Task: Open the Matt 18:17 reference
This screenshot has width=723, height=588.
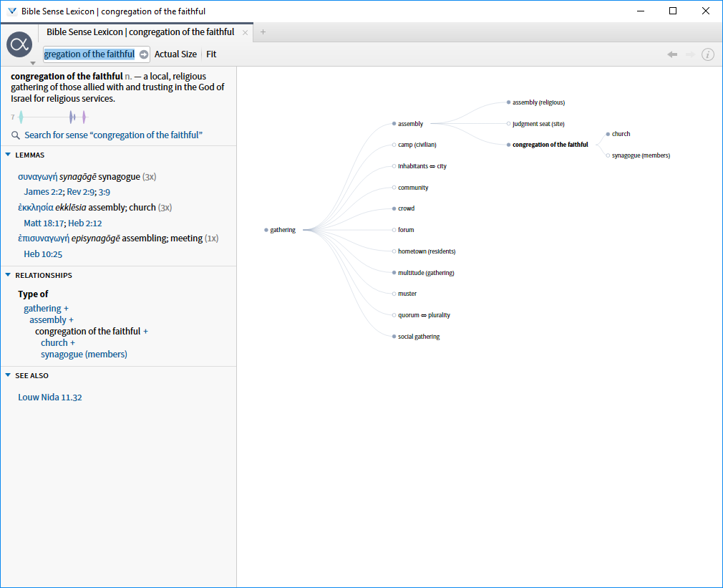Action: click(44, 223)
